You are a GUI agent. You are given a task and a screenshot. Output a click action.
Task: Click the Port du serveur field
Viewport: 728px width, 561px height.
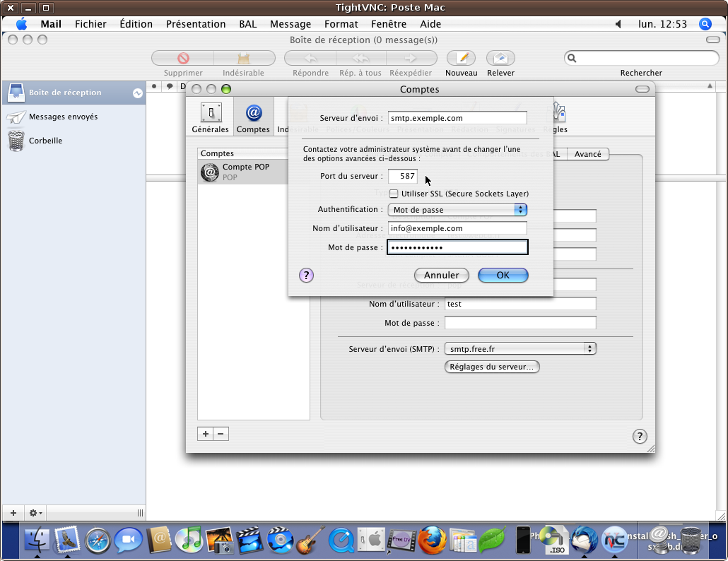pyautogui.click(x=403, y=177)
